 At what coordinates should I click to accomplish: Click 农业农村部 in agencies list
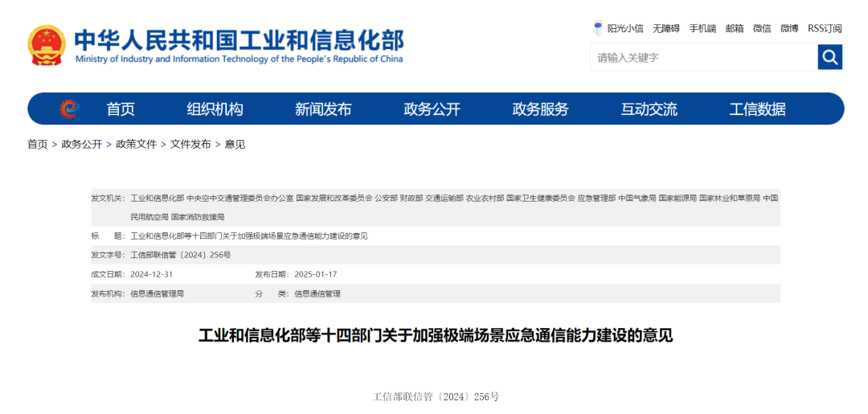[485, 198]
